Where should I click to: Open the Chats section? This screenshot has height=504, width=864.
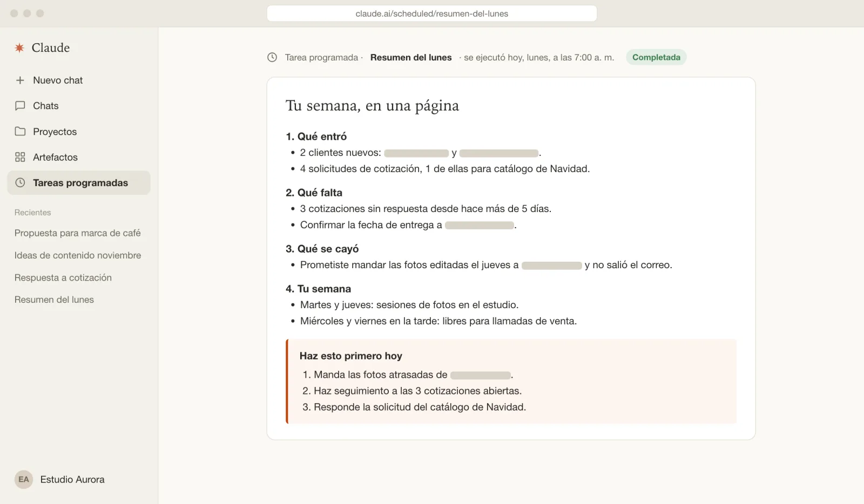tap(79, 106)
